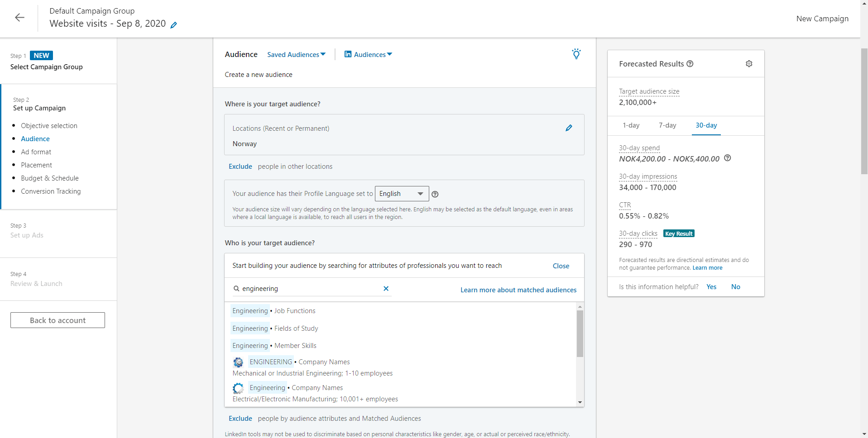Answer Yes to information helpful

pos(711,287)
